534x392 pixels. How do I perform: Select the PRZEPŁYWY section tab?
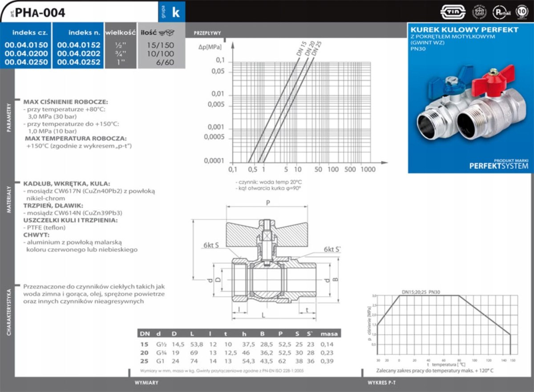207,33
